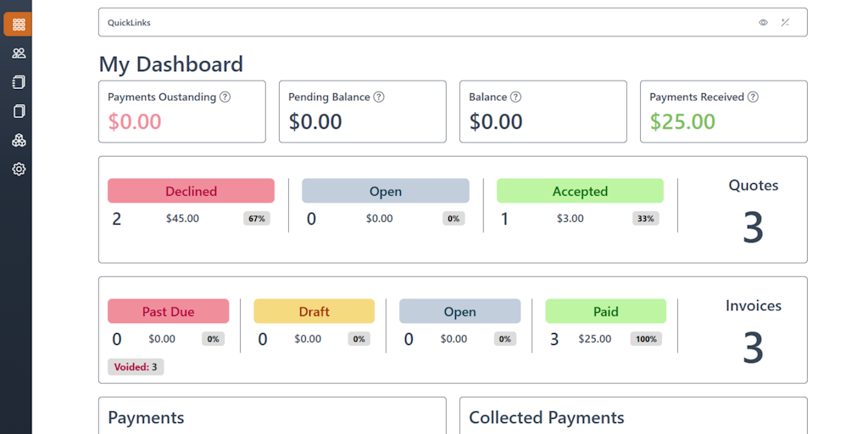Click the My Dashboard title
868x434 pixels.
171,64
